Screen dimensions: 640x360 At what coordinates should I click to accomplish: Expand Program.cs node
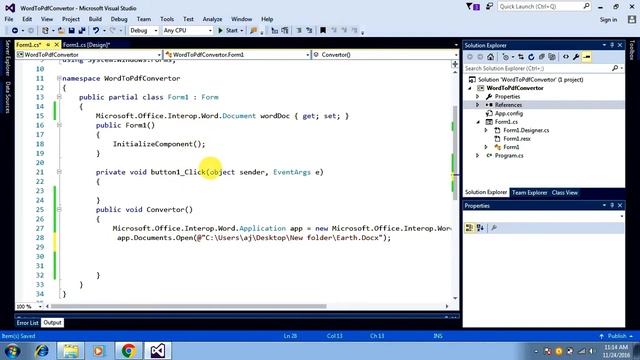tap(478, 156)
